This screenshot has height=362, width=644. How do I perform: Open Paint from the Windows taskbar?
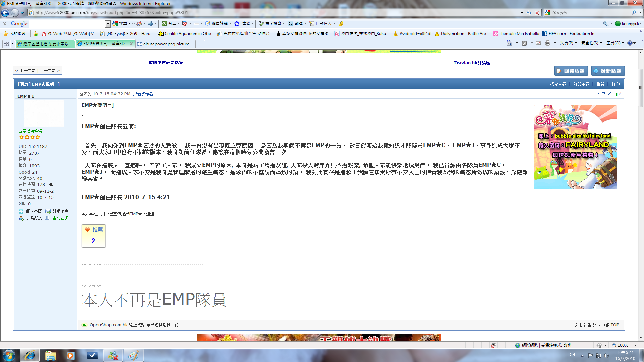click(133, 355)
